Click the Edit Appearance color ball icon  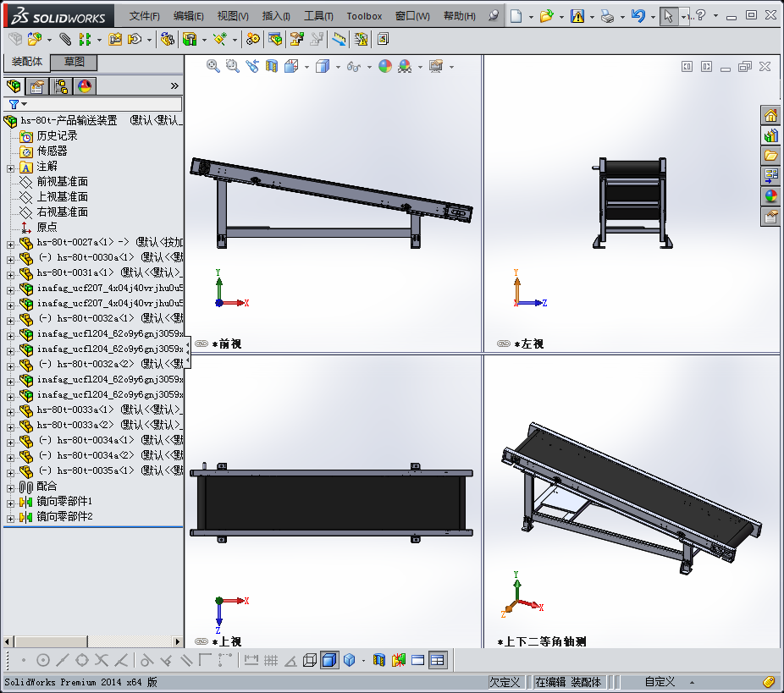point(385,66)
